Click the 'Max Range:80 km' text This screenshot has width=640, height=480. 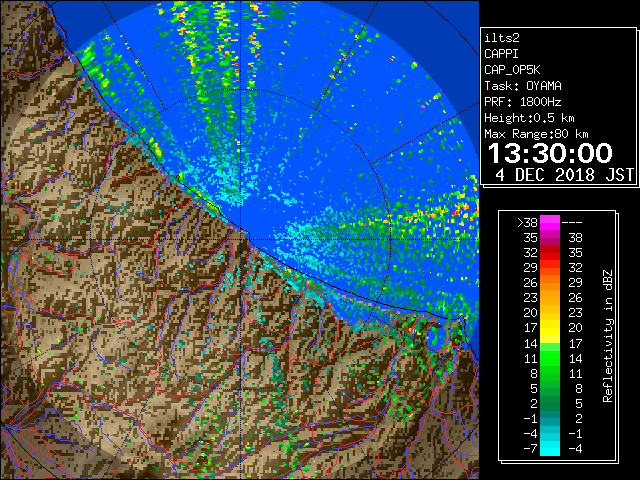click(536, 134)
